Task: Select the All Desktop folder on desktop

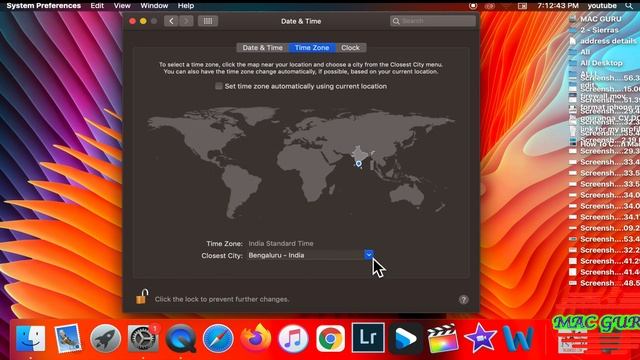Action: point(596,63)
